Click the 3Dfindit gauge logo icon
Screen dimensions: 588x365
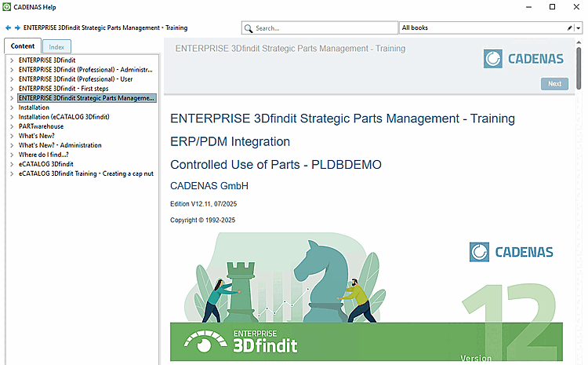pos(205,341)
